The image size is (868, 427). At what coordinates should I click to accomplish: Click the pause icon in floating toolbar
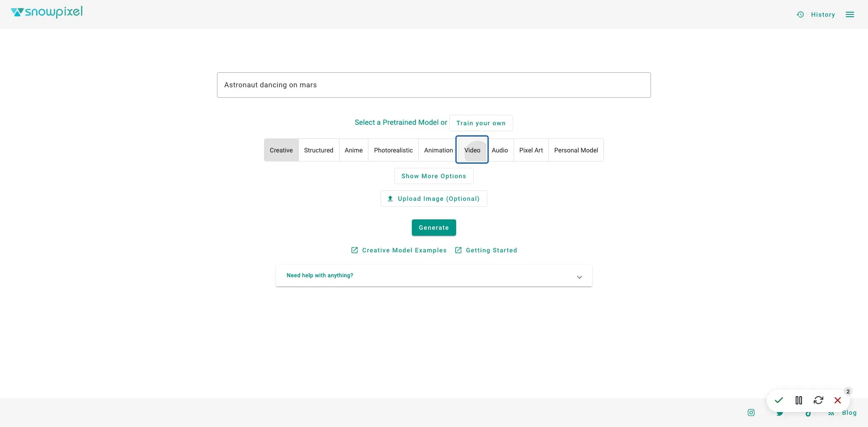[x=799, y=400]
